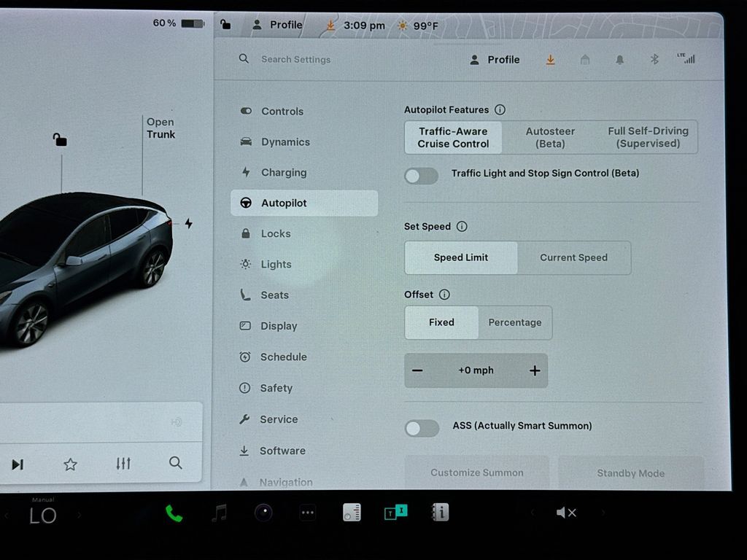Select Traffic-Aware Cruise Control option
The height and width of the screenshot is (560, 747).
pos(453,138)
